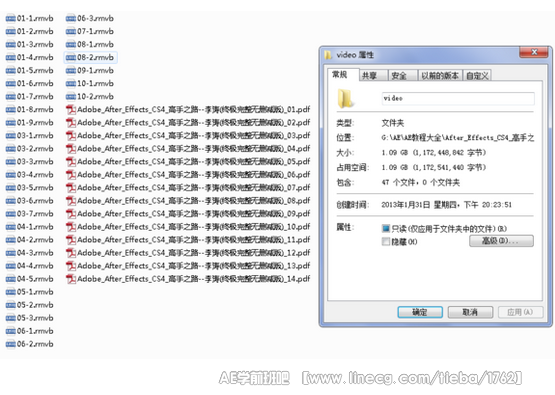Screen dimensions: 555x395
Task: Click the 01-3.rmvb file name
Action: pos(35,44)
